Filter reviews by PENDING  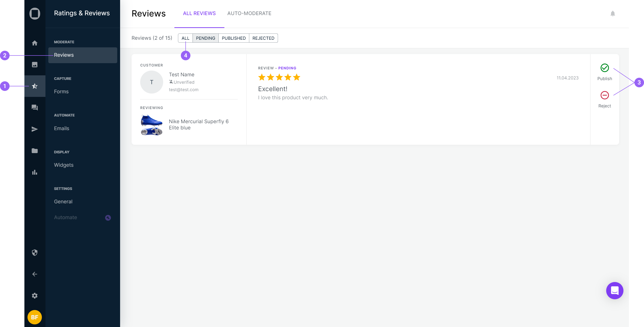(x=205, y=38)
